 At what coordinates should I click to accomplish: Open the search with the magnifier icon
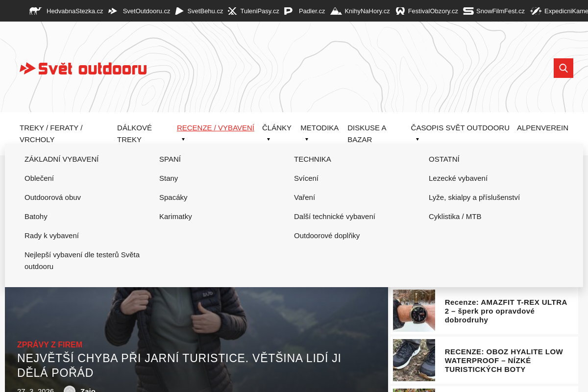pyautogui.click(x=563, y=68)
